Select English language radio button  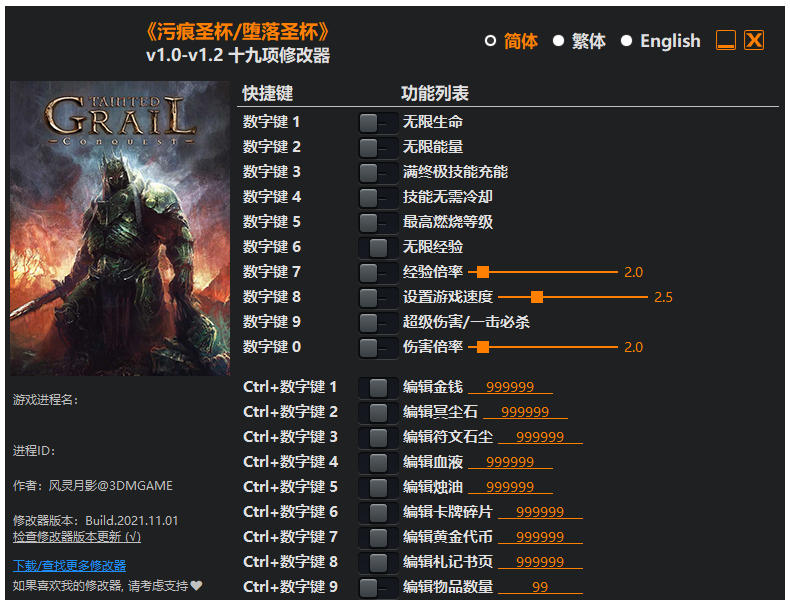point(626,41)
